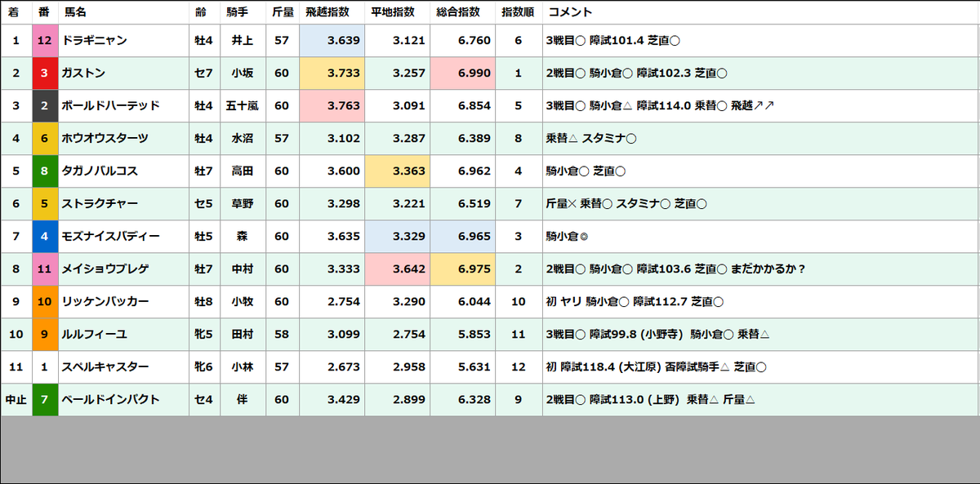The width and height of the screenshot is (980, 484).
Task: Click black number 2 badge
Action: 45,106
